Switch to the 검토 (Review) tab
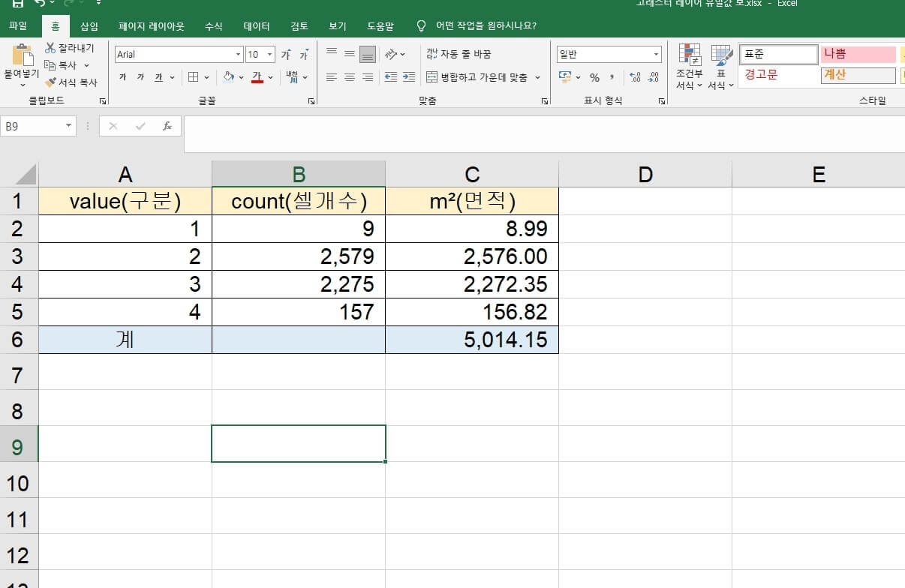905x588 pixels. pos(299,25)
